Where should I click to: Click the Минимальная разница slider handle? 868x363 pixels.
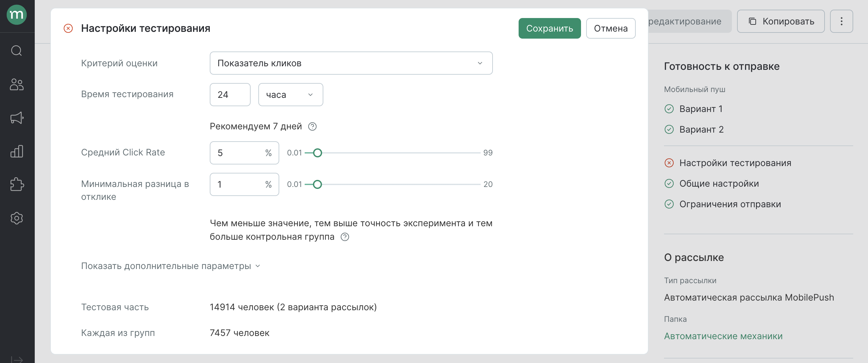[x=318, y=184]
